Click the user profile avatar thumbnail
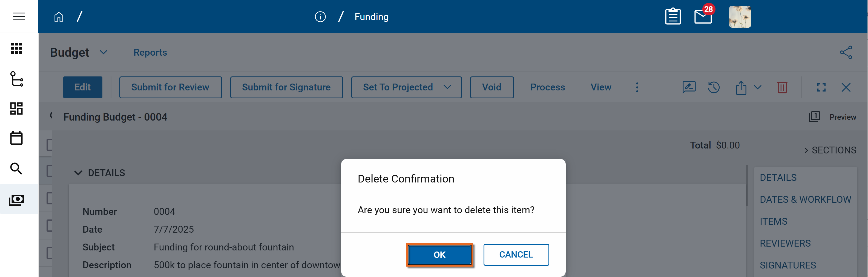Screen dimensions: 868x277 [740, 17]
